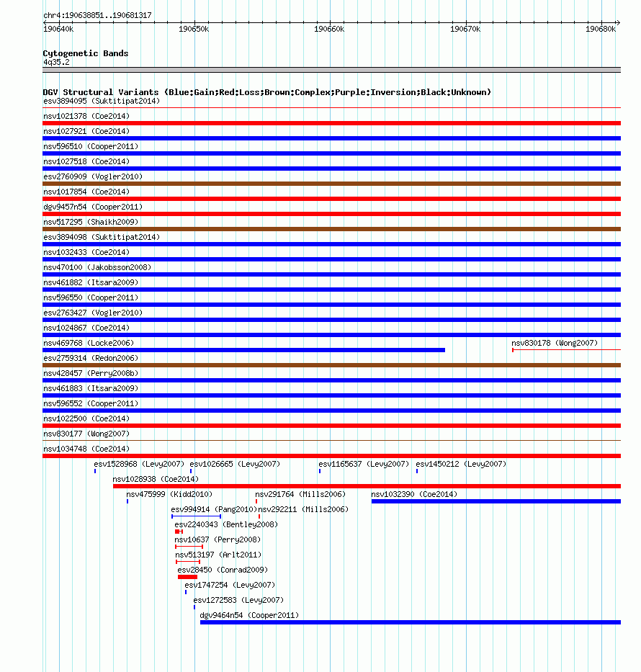The image size is (641, 672).
Task: Click esv1747254 (Levy2007) label
Action: click(x=230, y=585)
